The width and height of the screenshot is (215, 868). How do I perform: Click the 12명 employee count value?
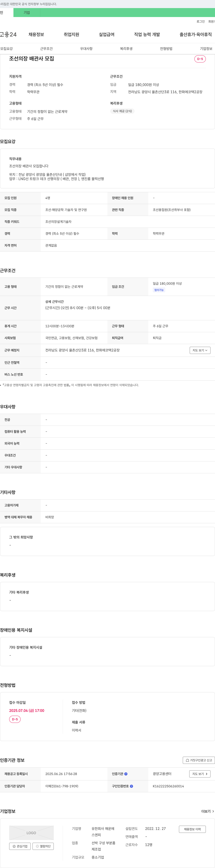pyautogui.click(x=149, y=845)
